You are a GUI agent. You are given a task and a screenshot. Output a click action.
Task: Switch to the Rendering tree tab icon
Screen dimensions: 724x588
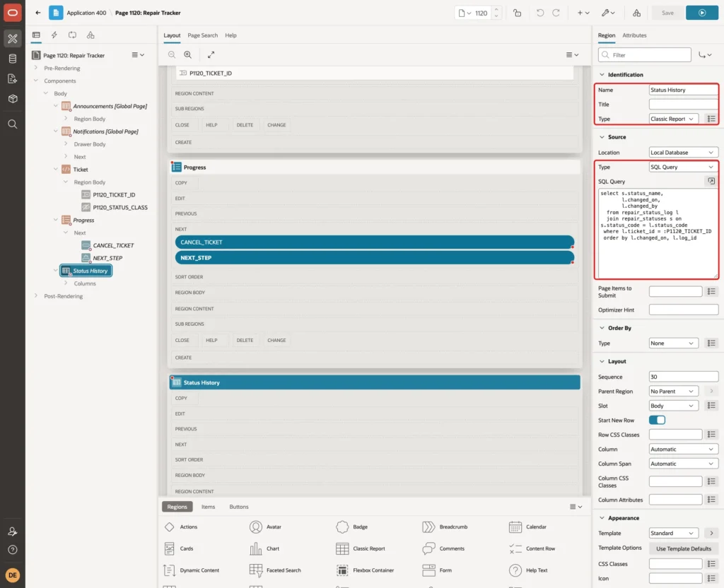(36, 35)
